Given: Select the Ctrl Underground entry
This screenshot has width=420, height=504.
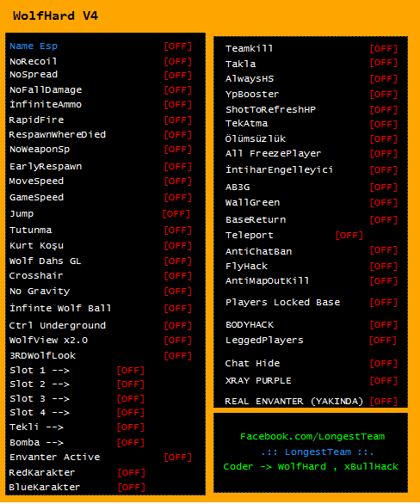Looking at the screenshot, I should tap(58, 326).
